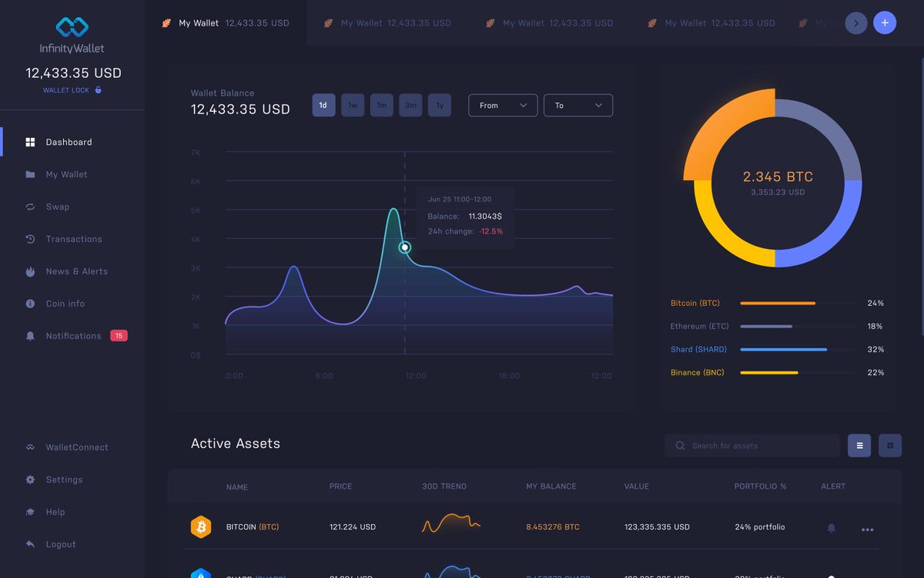924x578 pixels.
Task: Click the highlighted chart data point
Action: click(405, 247)
